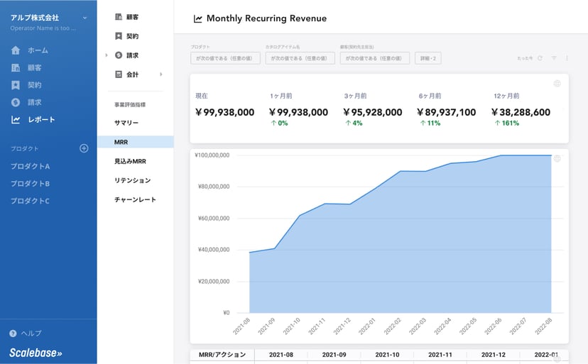The height and width of the screenshot is (364, 588).
Task: Expand the 会計 submenu arrow
Action: coord(161,75)
